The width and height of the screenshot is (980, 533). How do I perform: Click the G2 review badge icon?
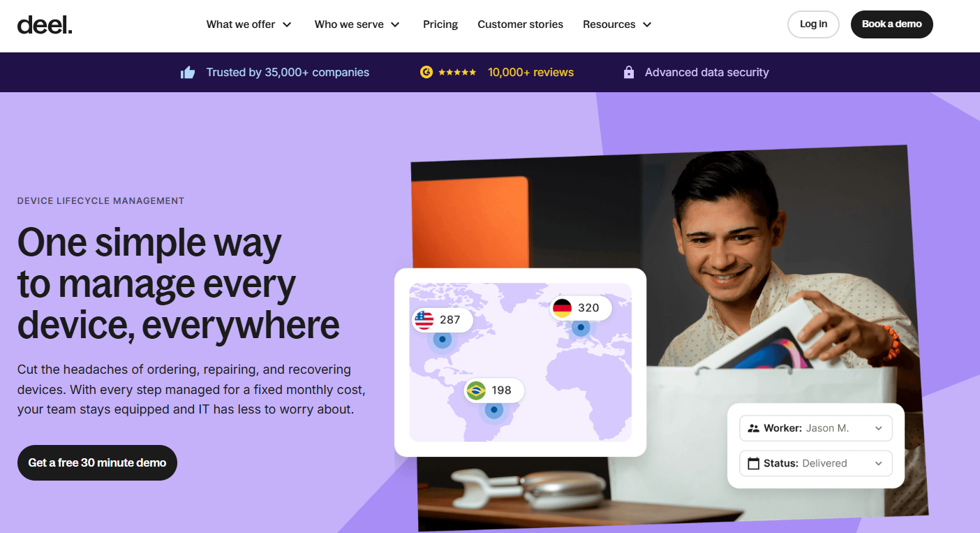point(426,72)
